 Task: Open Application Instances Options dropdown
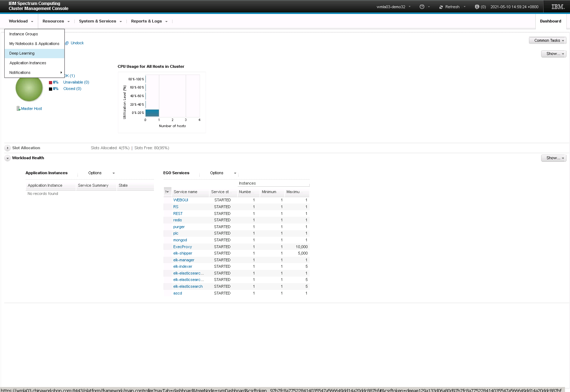tap(101, 173)
